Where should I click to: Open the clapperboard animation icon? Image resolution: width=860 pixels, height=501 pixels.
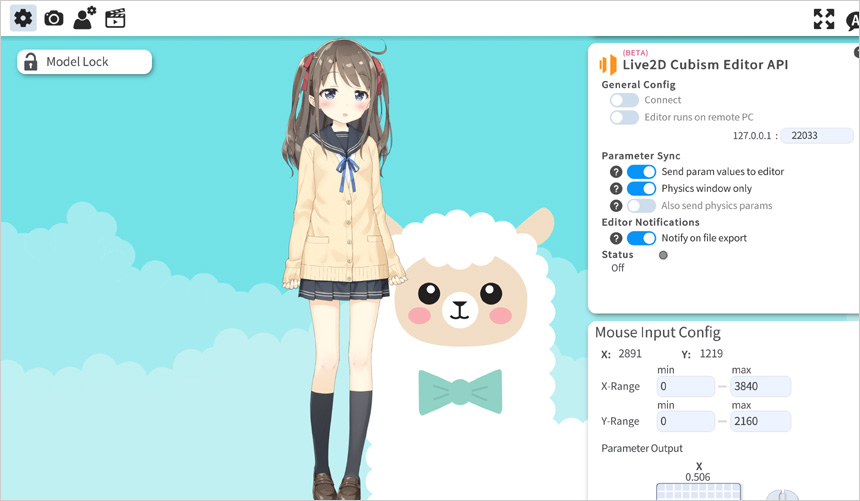(x=116, y=18)
